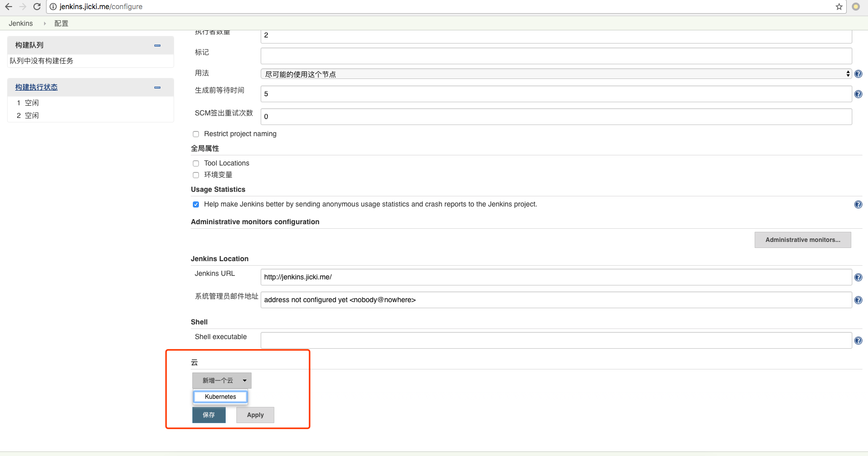This screenshot has width=868, height=456.
Task: Open the 新增一个云 dropdown
Action: point(221,380)
